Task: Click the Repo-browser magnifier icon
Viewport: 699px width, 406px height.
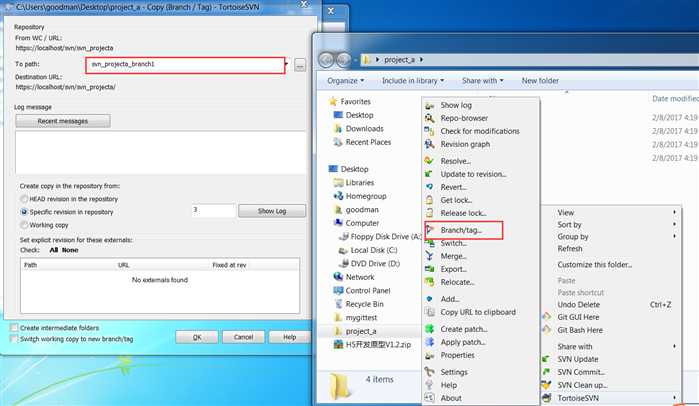Action: point(430,119)
